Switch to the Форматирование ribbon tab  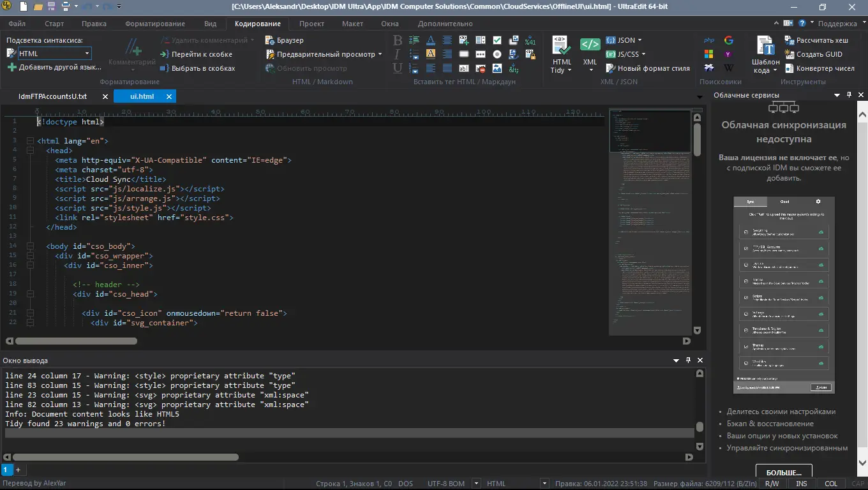(155, 24)
